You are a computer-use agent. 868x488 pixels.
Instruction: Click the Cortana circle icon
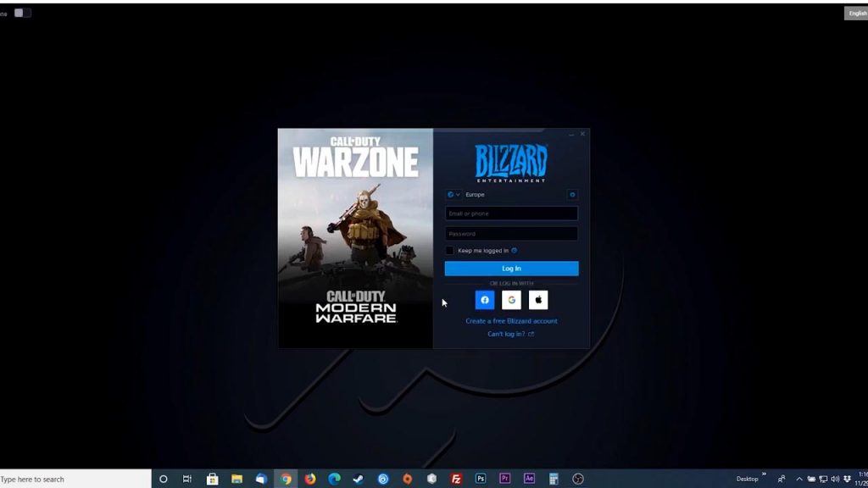click(x=164, y=480)
